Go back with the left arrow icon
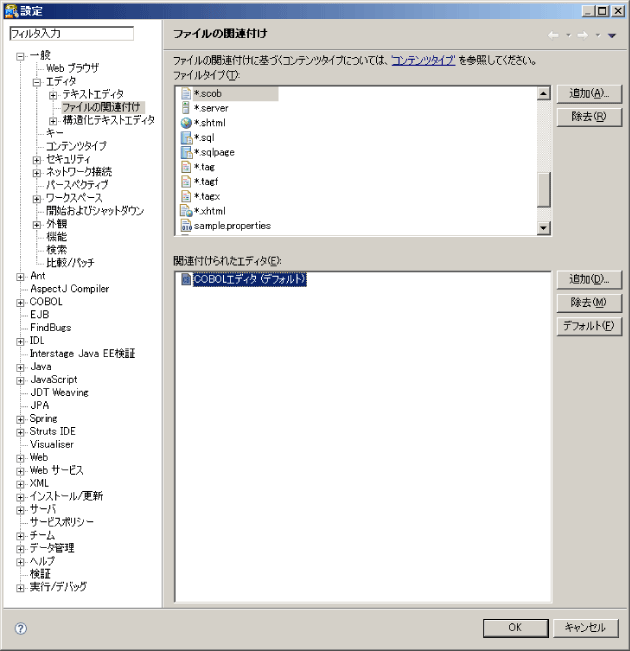The width and height of the screenshot is (630, 651). tap(553, 35)
